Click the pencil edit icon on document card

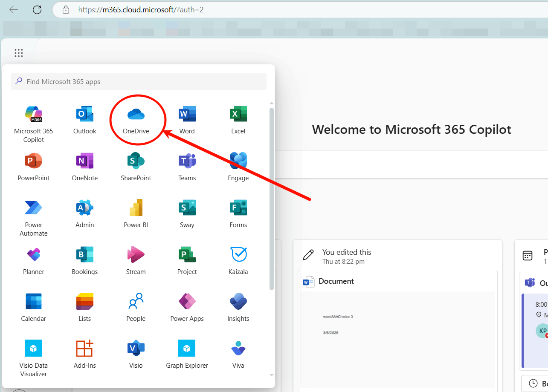[x=308, y=255]
